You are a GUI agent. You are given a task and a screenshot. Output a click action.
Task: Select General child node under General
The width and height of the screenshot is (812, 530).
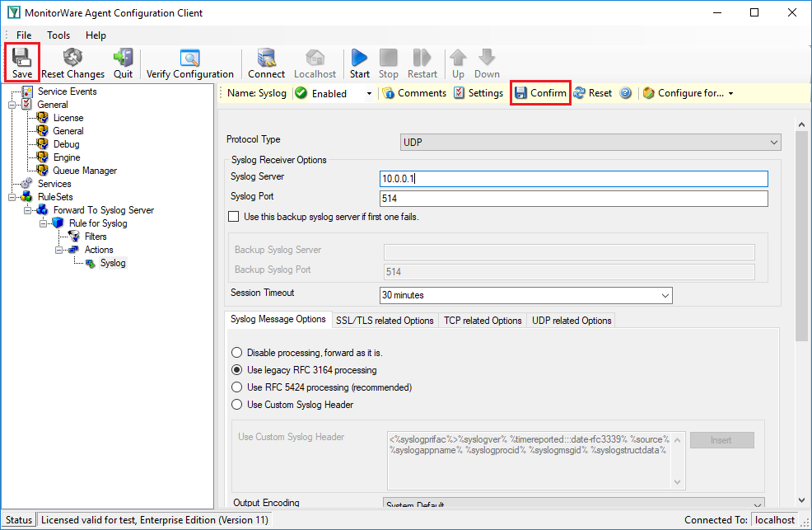pyautogui.click(x=68, y=131)
